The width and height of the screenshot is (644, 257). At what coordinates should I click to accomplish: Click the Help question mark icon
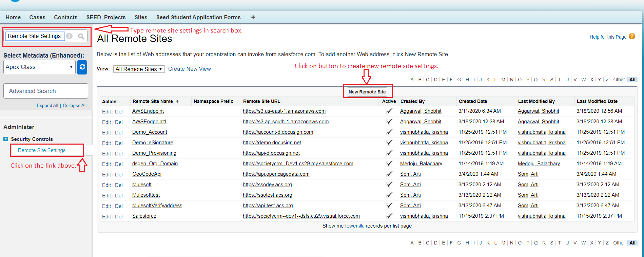(632, 36)
